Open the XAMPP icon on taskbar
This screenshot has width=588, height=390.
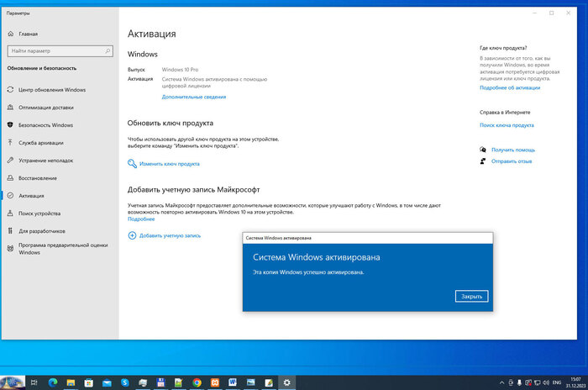tap(215, 382)
